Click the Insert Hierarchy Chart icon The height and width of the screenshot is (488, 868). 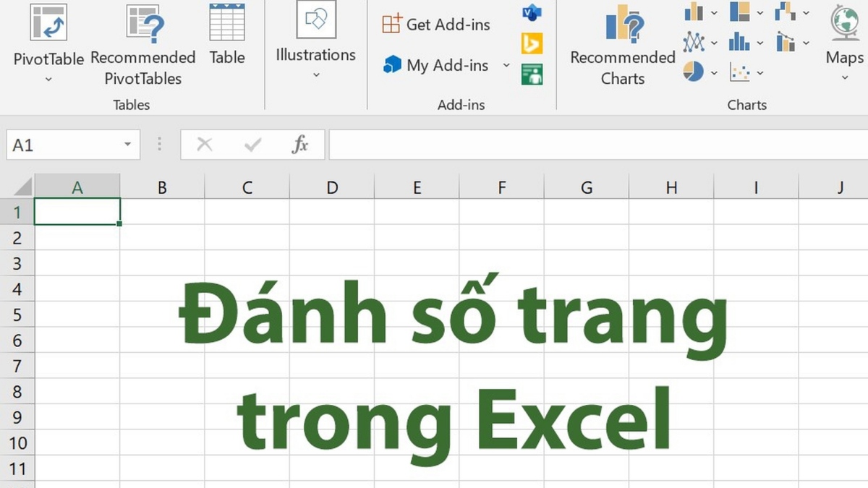point(740,12)
